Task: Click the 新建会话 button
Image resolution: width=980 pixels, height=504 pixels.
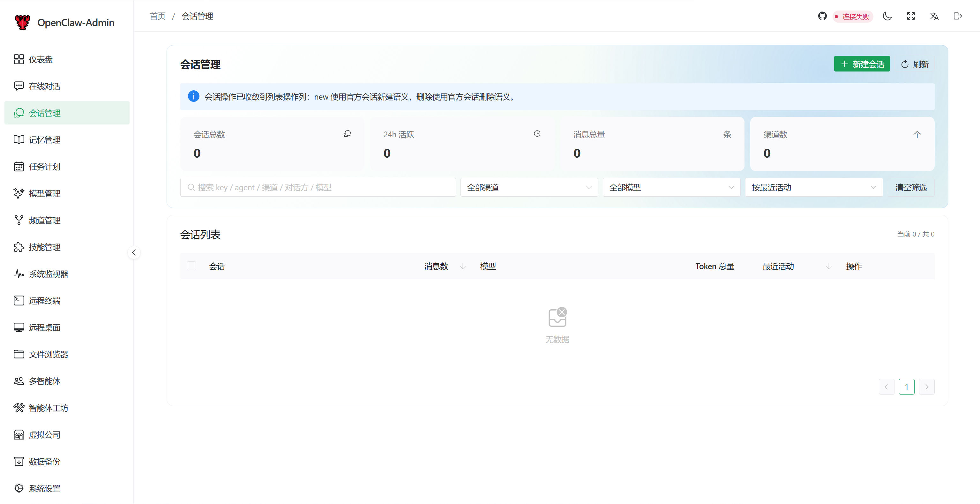Action: (x=862, y=64)
